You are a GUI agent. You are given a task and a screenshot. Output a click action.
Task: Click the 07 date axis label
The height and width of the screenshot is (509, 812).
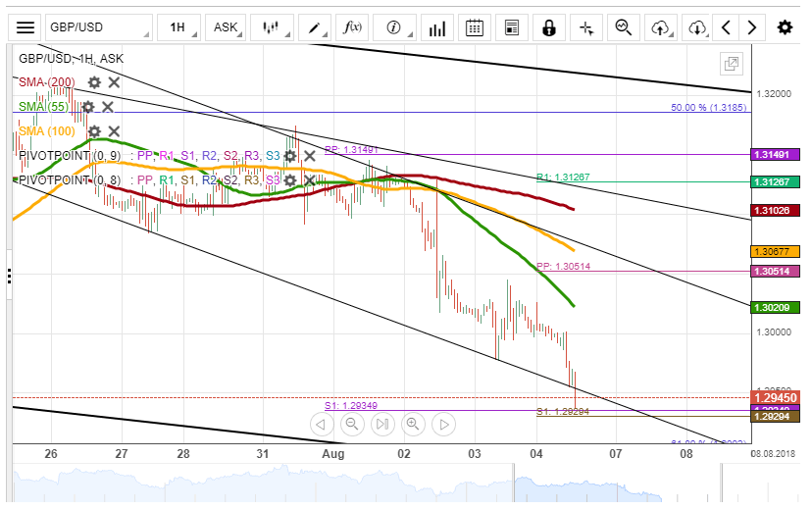coord(615,454)
